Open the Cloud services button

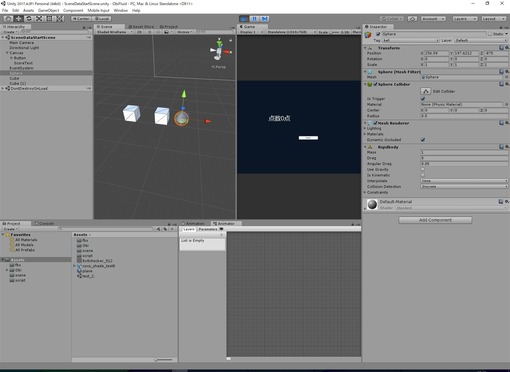pyautogui.click(x=412, y=19)
